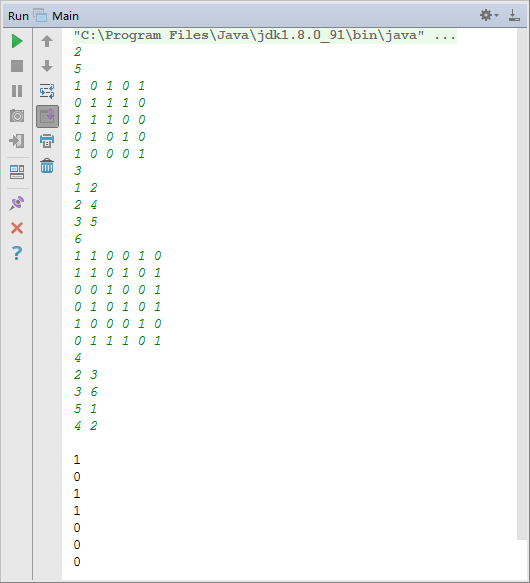Screen dimensions: 530x583
Task: Click the single input line '6'
Action: coord(77,239)
